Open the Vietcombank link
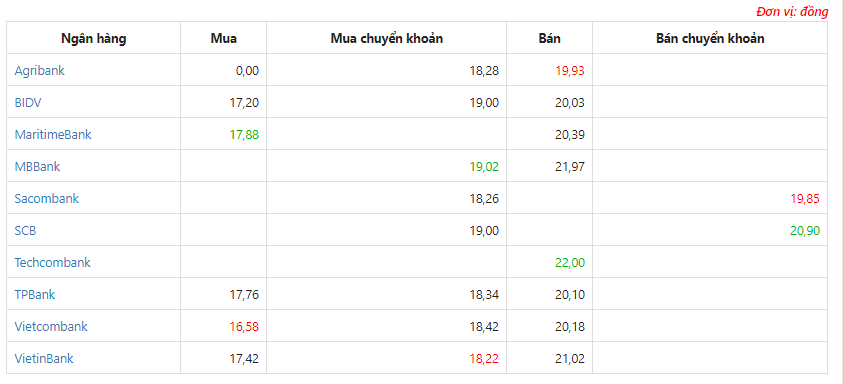 pos(51,326)
